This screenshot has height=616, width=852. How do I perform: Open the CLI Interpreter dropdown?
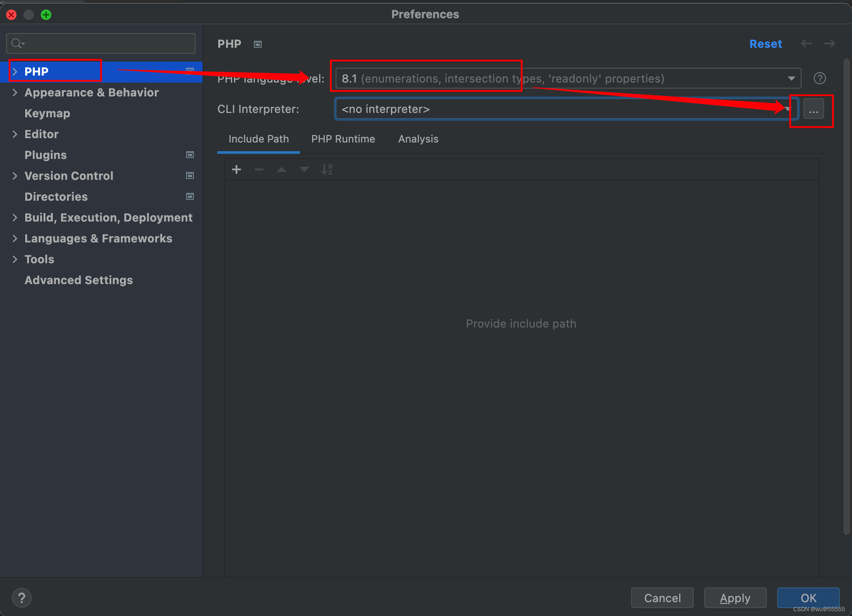tap(565, 109)
